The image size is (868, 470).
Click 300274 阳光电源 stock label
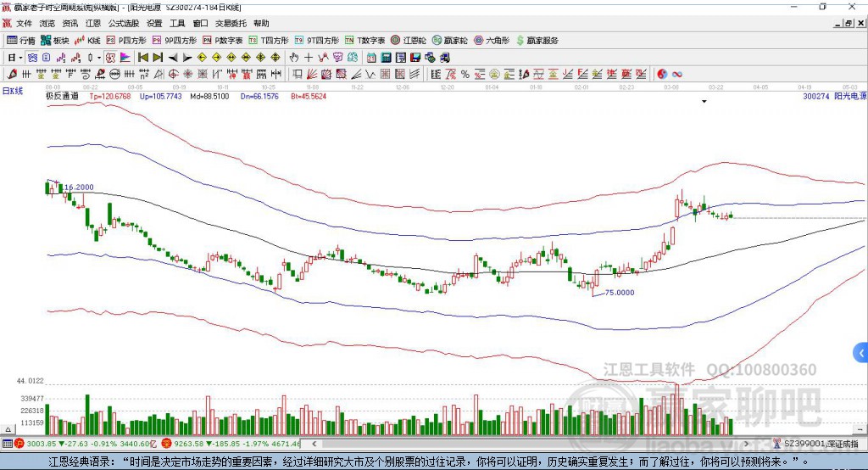pos(835,96)
